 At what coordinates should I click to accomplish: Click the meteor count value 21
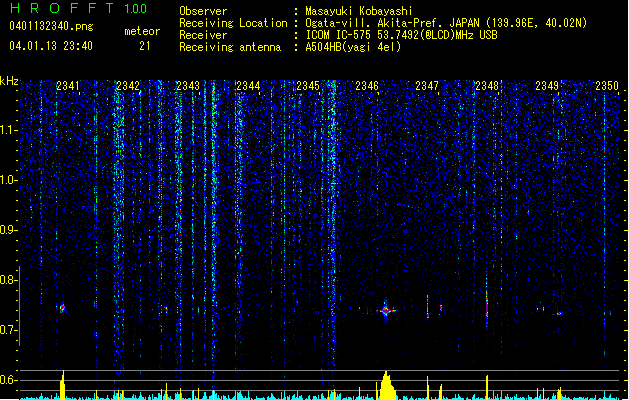pos(145,46)
